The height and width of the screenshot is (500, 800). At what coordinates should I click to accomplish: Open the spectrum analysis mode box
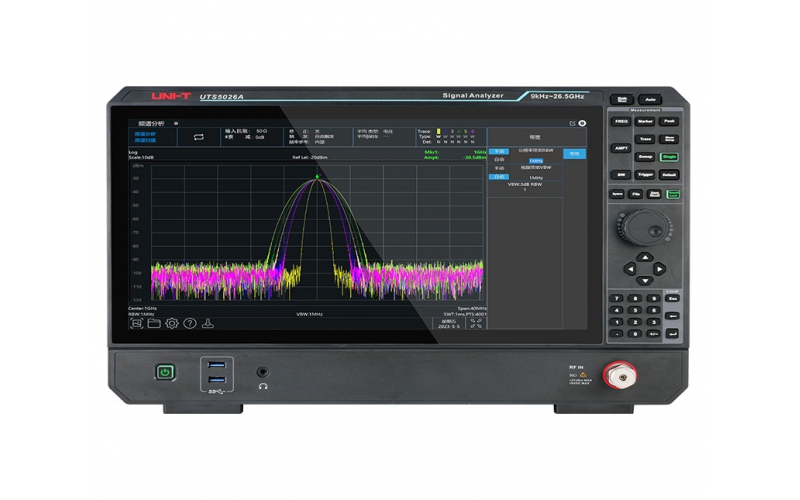pyautogui.click(x=153, y=137)
